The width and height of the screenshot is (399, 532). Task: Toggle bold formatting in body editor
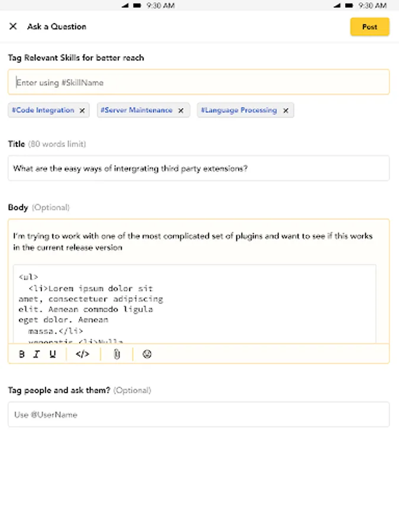22,355
